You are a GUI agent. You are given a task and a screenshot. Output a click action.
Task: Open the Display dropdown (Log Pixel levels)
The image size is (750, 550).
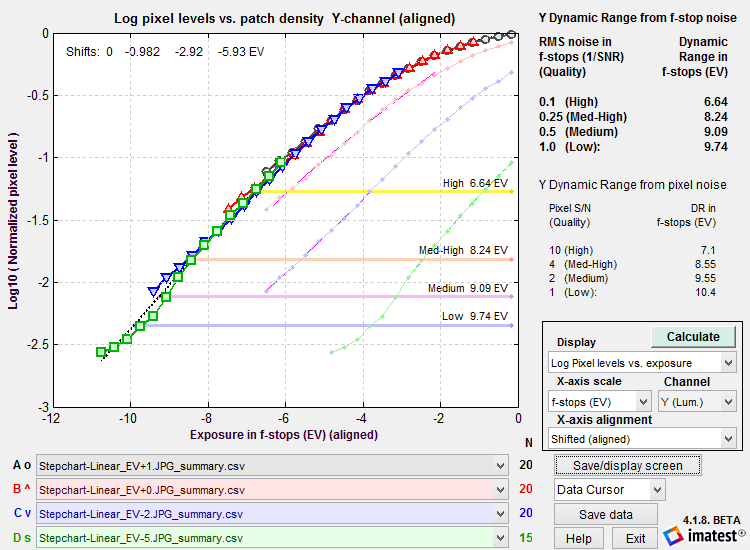point(642,363)
